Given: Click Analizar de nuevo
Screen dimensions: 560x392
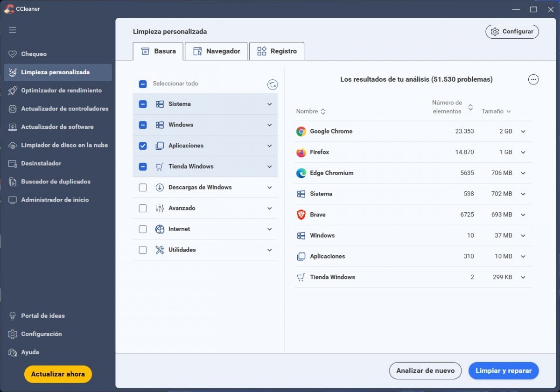Looking at the screenshot, I should (425, 371).
